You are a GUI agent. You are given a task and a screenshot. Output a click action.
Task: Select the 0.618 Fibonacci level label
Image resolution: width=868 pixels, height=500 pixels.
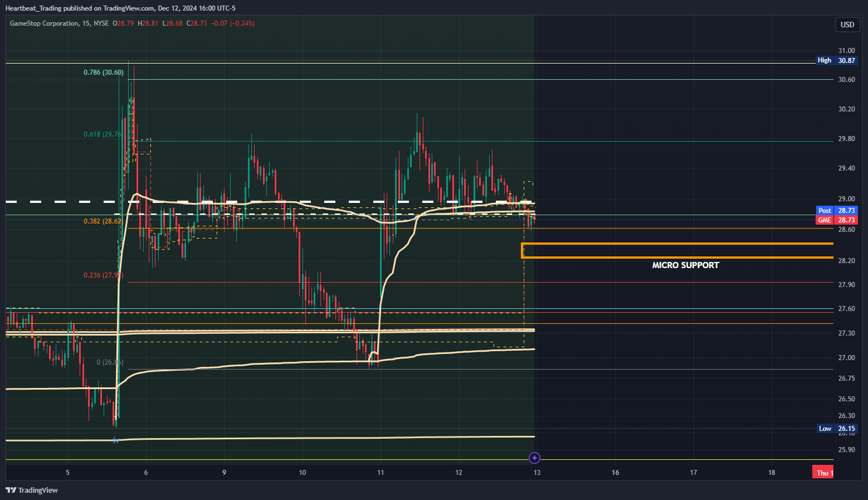tap(103, 134)
